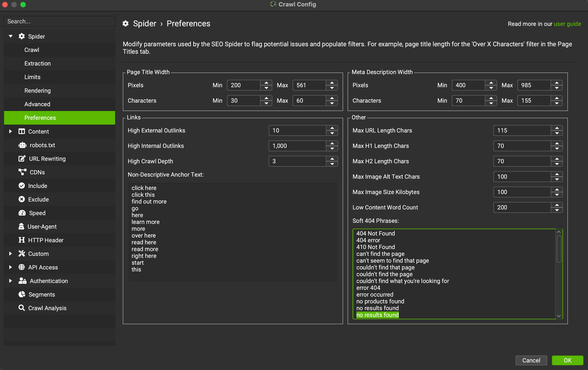Click the Soft 404 Phrases scrollbar
The height and width of the screenshot is (370, 588).
[x=559, y=249]
